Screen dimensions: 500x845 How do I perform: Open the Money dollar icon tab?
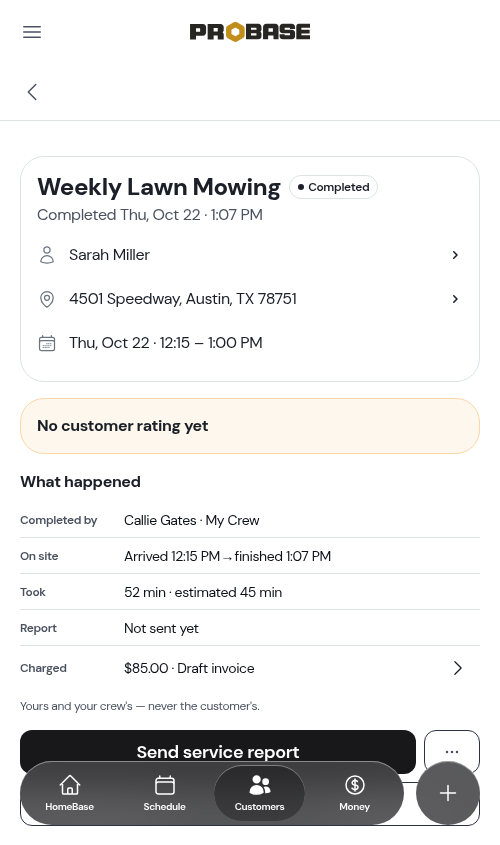tap(355, 793)
